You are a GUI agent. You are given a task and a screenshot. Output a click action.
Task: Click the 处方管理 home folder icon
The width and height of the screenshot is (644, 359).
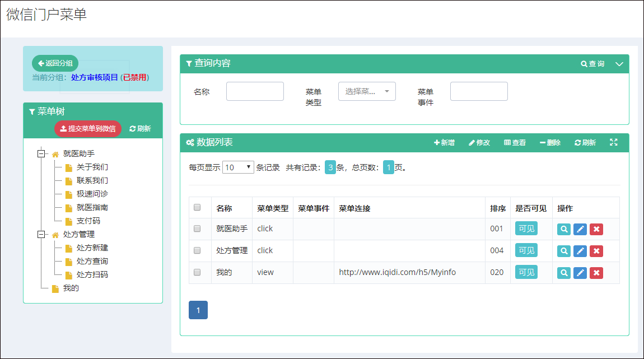coord(55,235)
